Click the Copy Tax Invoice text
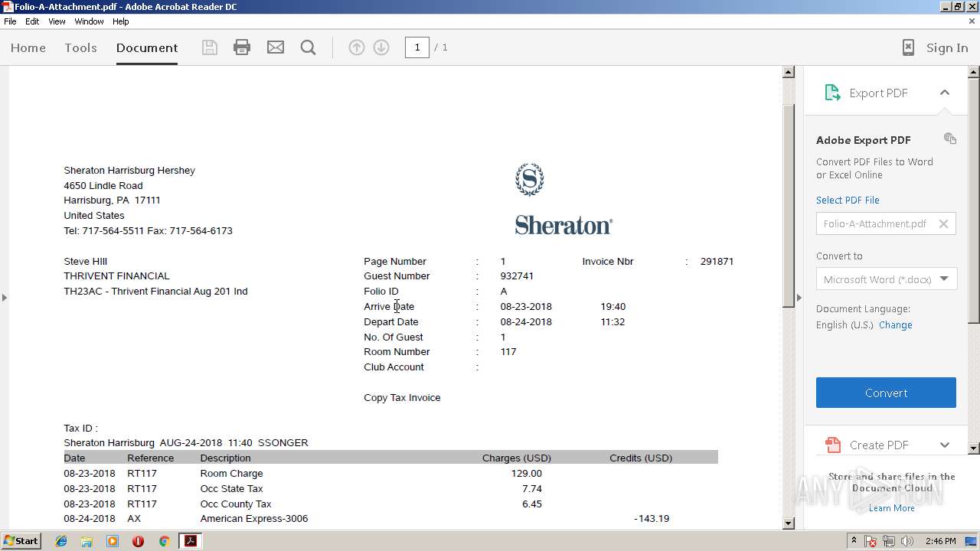Screen dimensions: 980x551 402,398
